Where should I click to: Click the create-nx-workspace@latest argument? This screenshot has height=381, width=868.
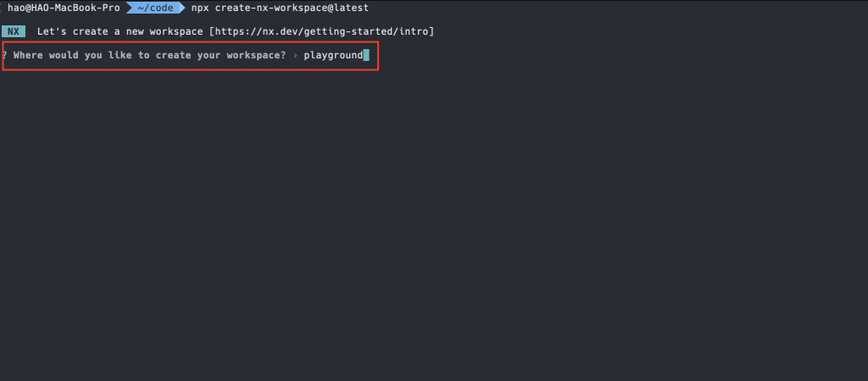coord(292,8)
